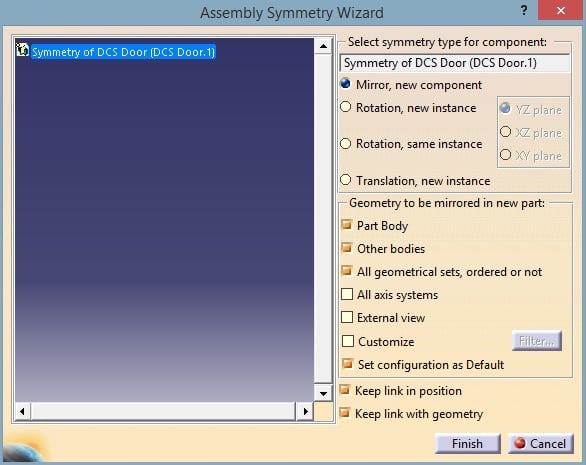Pick the YZ plane radio button

[x=505, y=109]
